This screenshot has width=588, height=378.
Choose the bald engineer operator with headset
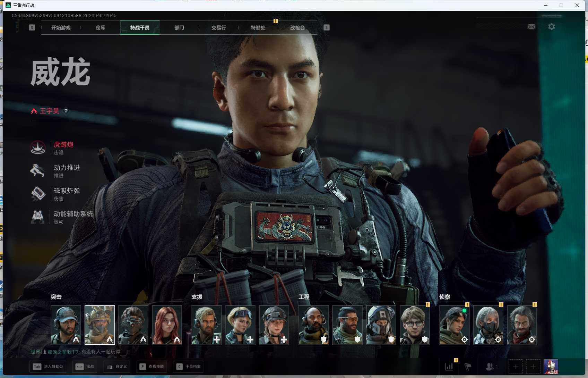[314, 325]
